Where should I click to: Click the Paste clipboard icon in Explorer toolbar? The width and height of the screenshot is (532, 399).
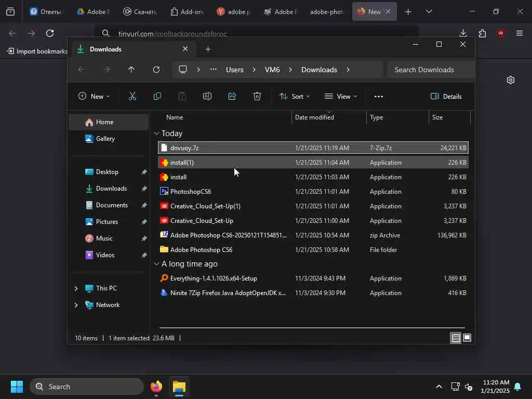coord(182,96)
